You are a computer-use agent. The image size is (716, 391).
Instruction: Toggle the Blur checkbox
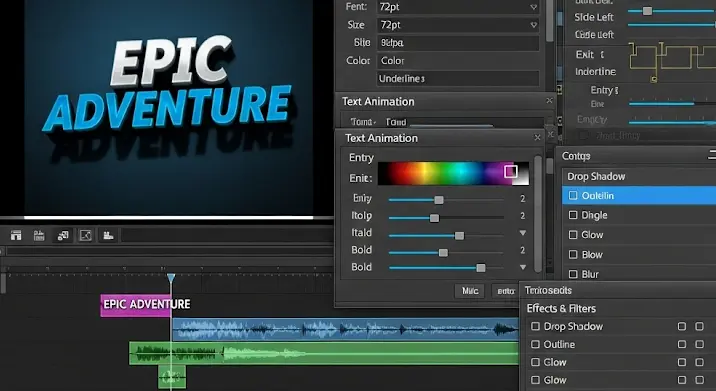click(573, 274)
